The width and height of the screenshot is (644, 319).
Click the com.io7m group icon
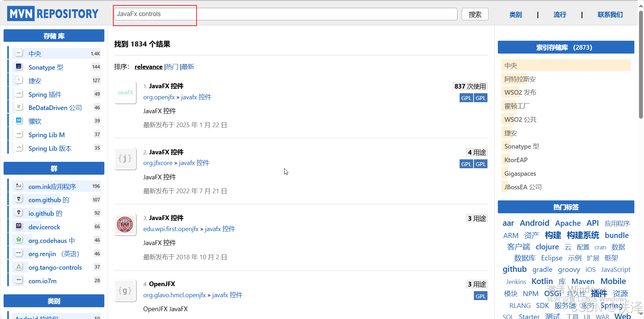pos(19,280)
